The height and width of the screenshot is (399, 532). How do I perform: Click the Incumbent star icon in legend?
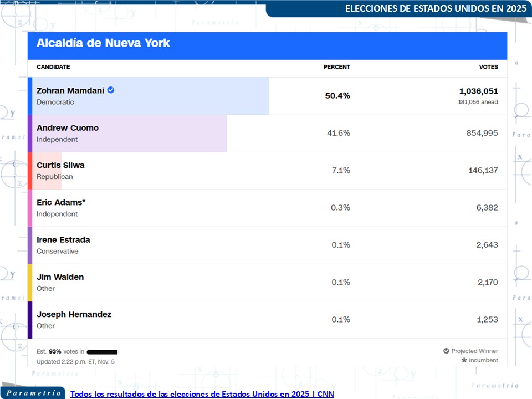point(464,360)
